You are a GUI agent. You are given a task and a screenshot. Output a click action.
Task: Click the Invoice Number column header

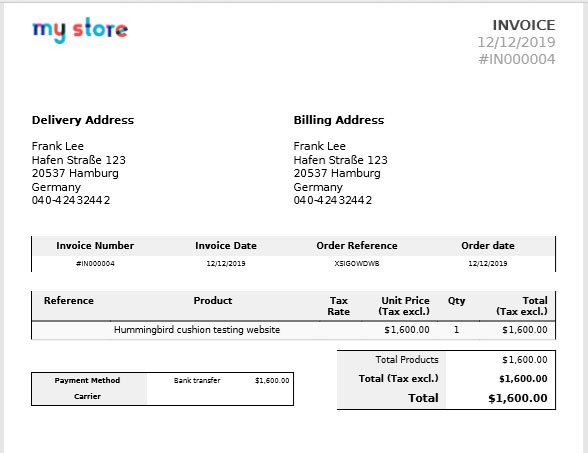click(x=95, y=246)
